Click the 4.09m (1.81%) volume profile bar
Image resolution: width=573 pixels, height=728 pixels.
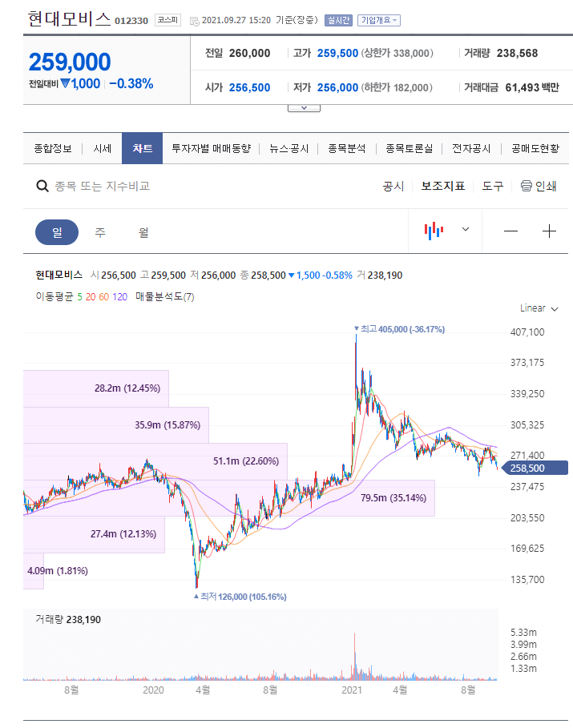pos(34,571)
